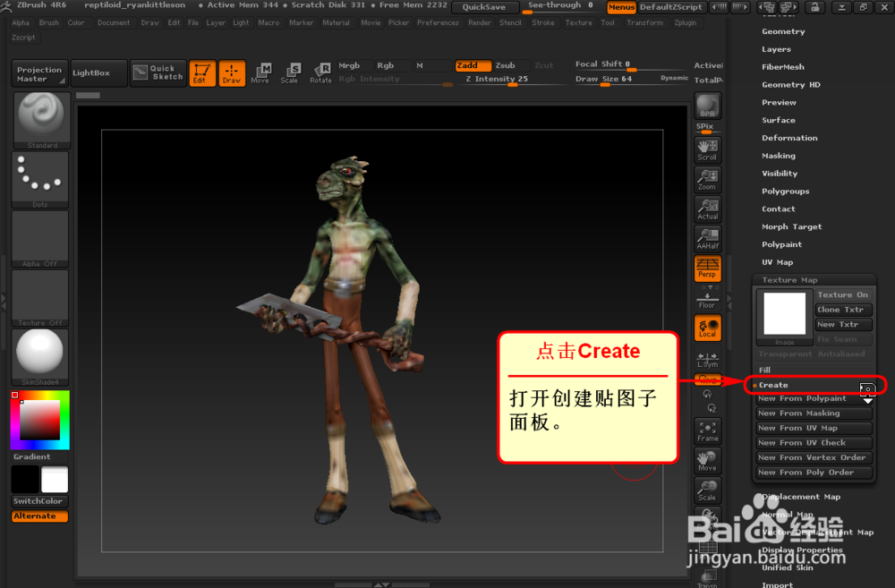Viewport: 895px width, 588px height.
Task: Click the Clone Txtr button
Action: click(844, 310)
